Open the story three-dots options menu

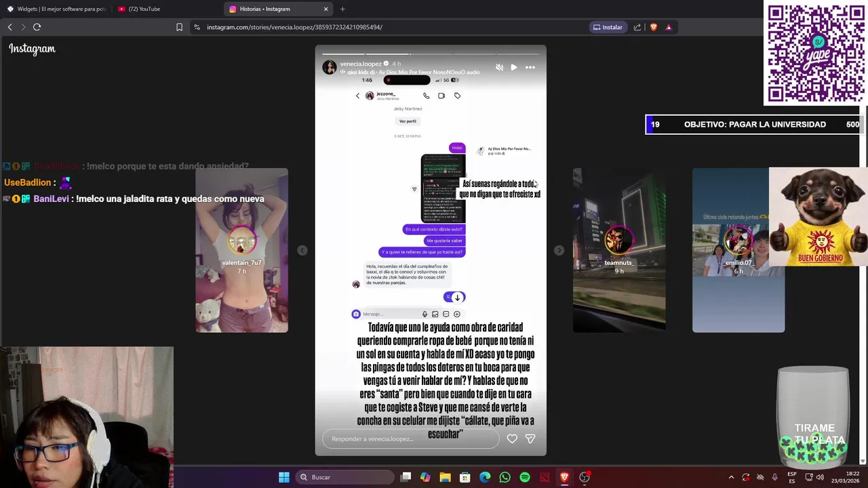point(530,67)
